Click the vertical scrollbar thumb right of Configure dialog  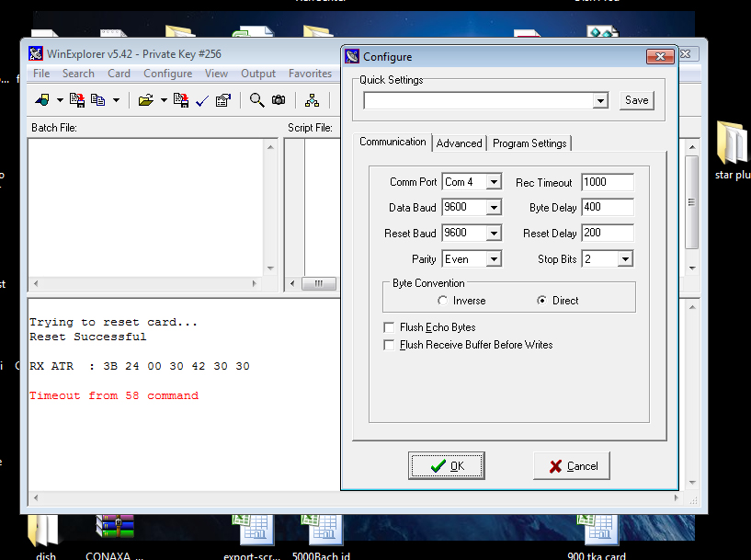tap(691, 201)
